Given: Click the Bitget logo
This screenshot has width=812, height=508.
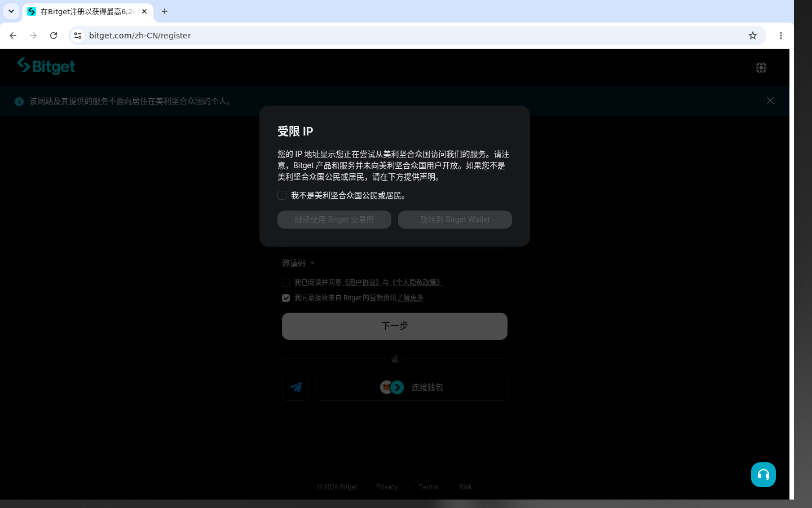Looking at the screenshot, I should pyautogui.click(x=46, y=66).
